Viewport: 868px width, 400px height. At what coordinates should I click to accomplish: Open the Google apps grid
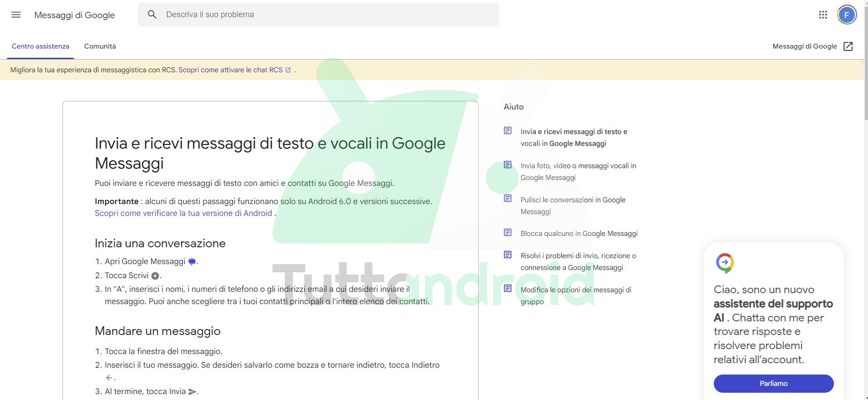click(823, 15)
